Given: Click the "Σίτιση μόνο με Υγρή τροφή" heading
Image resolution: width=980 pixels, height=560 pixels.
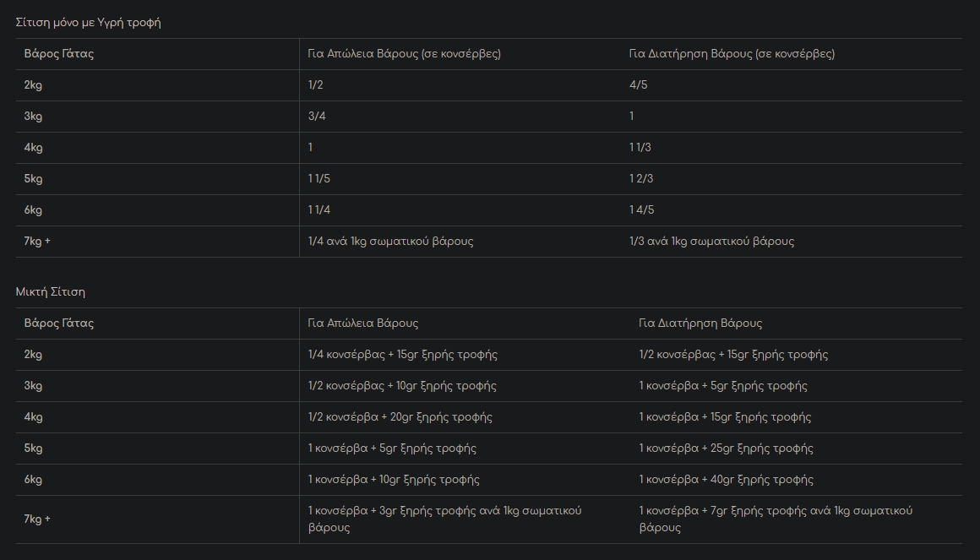Looking at the screenshot, I should point(88,23).
